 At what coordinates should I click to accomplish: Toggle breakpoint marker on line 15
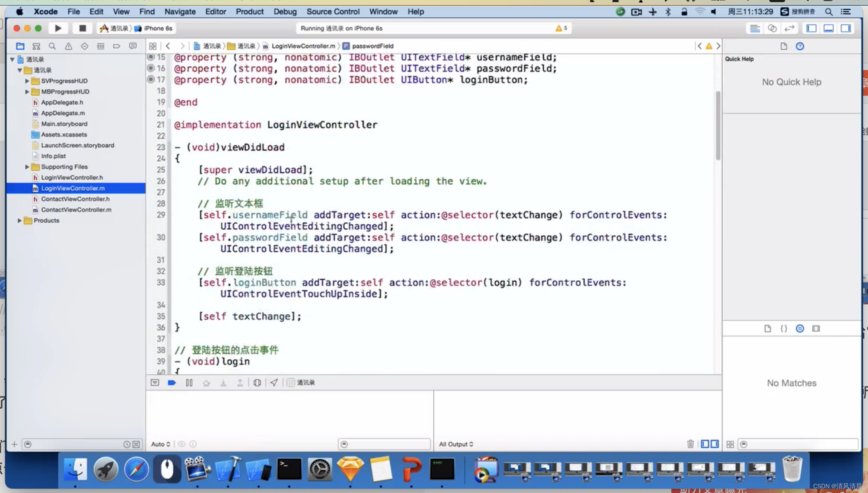click(151, 57)
